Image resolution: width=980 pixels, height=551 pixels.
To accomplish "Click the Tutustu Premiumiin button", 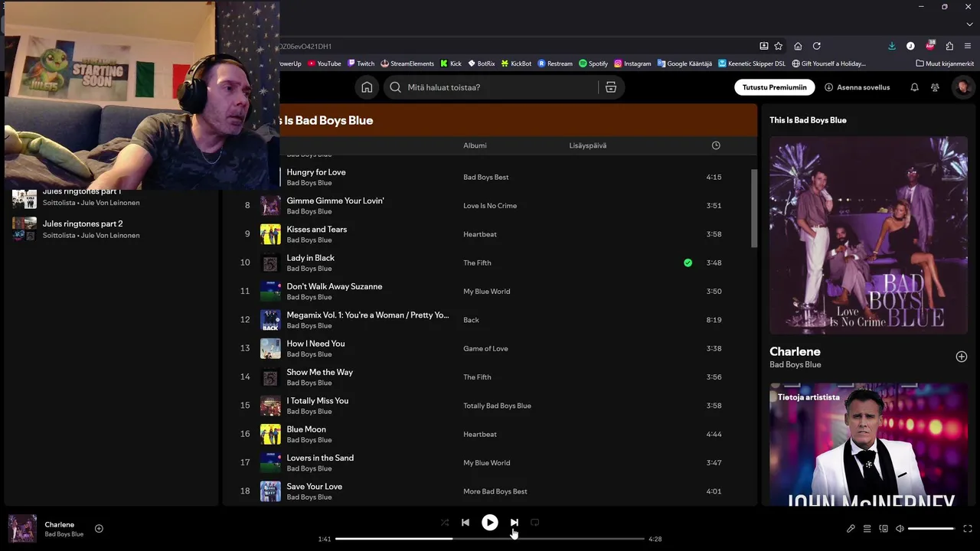I will pos(774,87).
